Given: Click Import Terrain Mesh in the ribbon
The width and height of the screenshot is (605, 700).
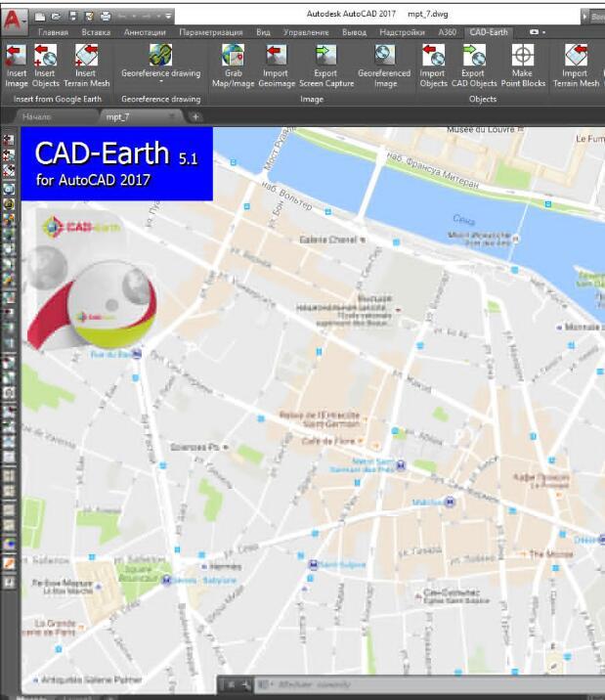Looking at the screenshot, I should (x=576, y=66).
